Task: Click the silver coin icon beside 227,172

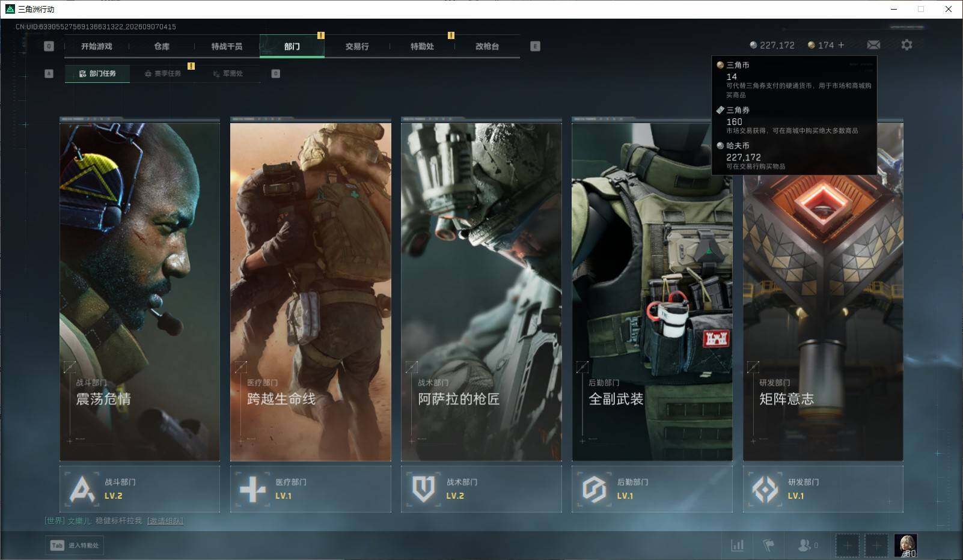Action: [753, 45]
